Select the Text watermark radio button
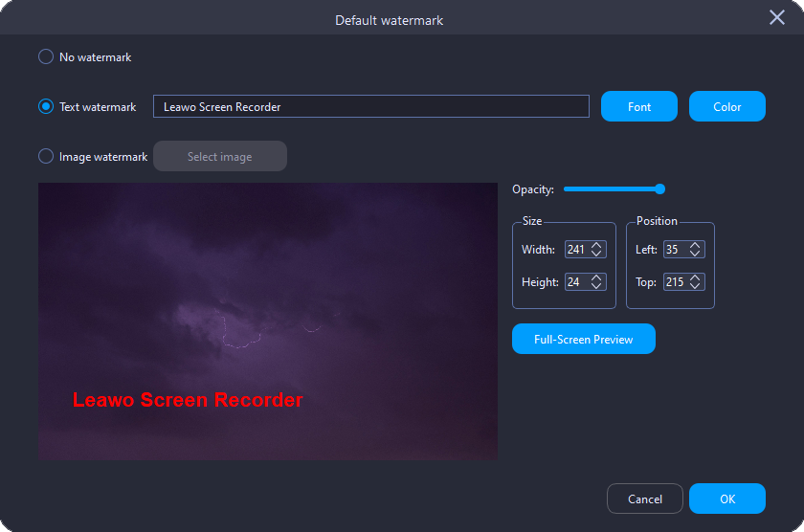Image resolution: width=804 pixels, height=532 pixels. [46, 106]
